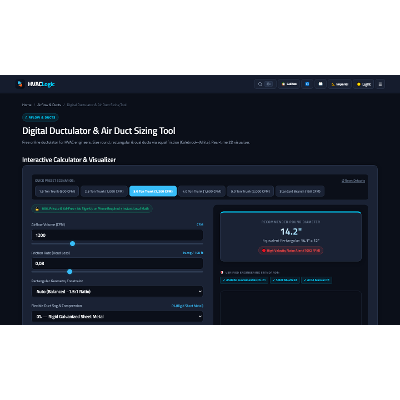
Task: Open the hamburger menu icon in header
Action: click(x=380, y=84)
